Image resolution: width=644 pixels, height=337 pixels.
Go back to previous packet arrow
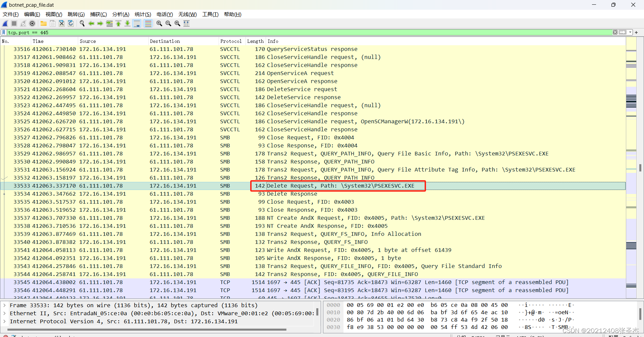click(x=91, y=23)
